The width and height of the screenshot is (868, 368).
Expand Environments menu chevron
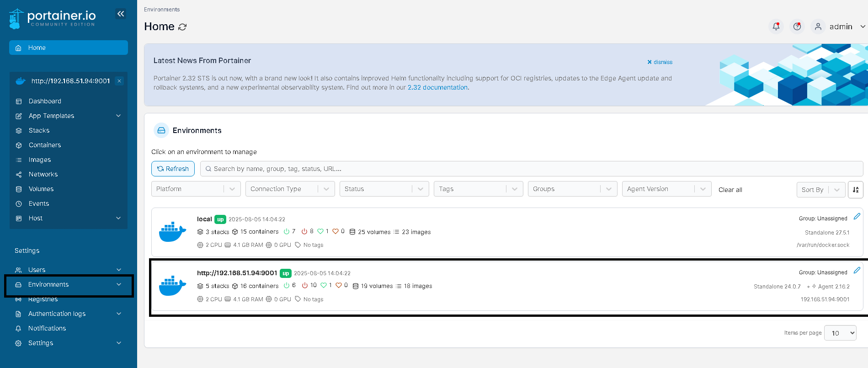click(119, 284)
